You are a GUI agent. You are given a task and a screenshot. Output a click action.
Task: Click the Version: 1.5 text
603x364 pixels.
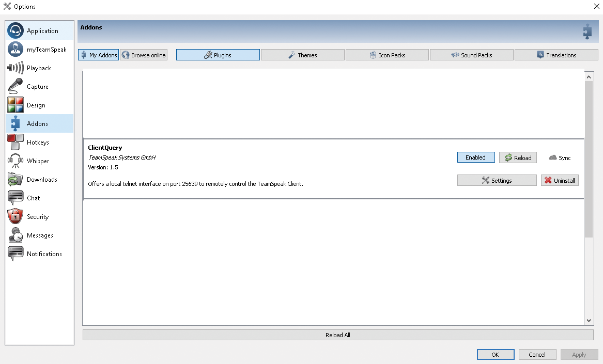103,167
